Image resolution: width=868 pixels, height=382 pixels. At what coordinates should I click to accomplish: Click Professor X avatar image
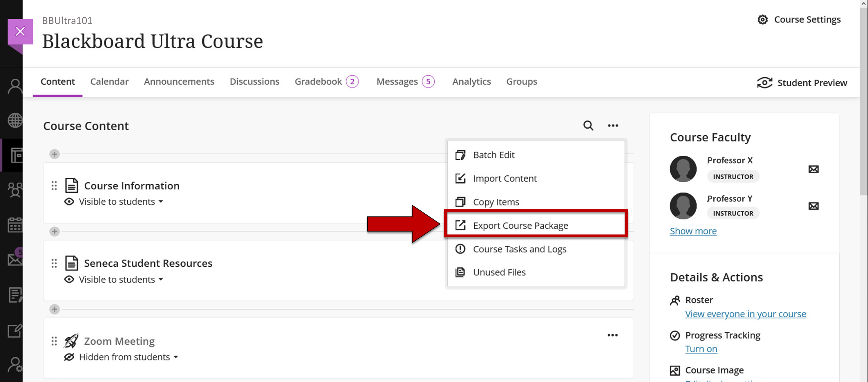pos(683,169)
